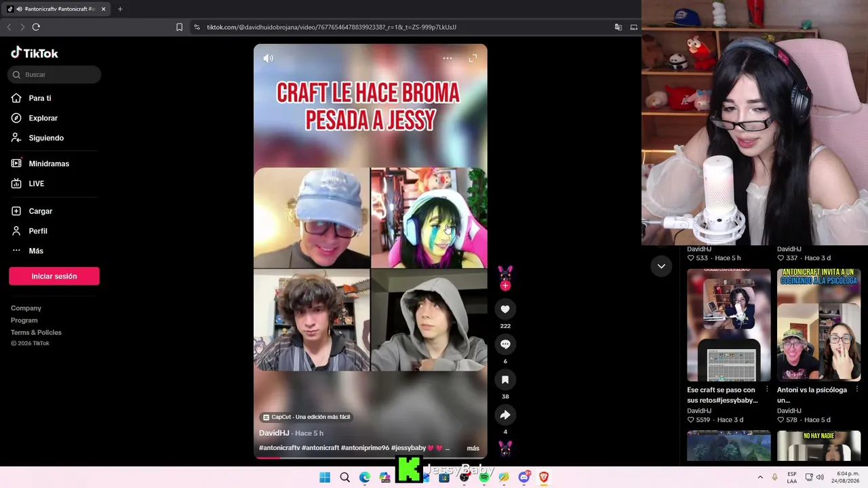868x488 pixels.
Task: Launch Microsoft Edge from the taskbar
Action: pyautogui.click(x=365, y=477)
